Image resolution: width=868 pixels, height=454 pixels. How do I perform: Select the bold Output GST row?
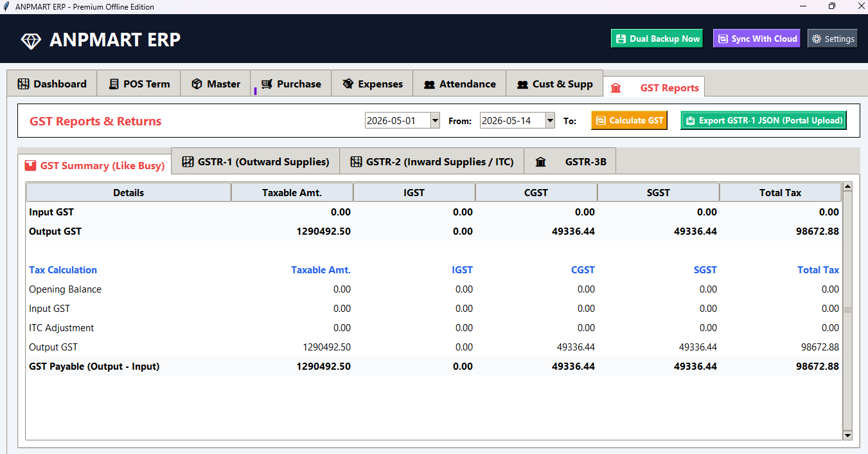click(434, 231)
